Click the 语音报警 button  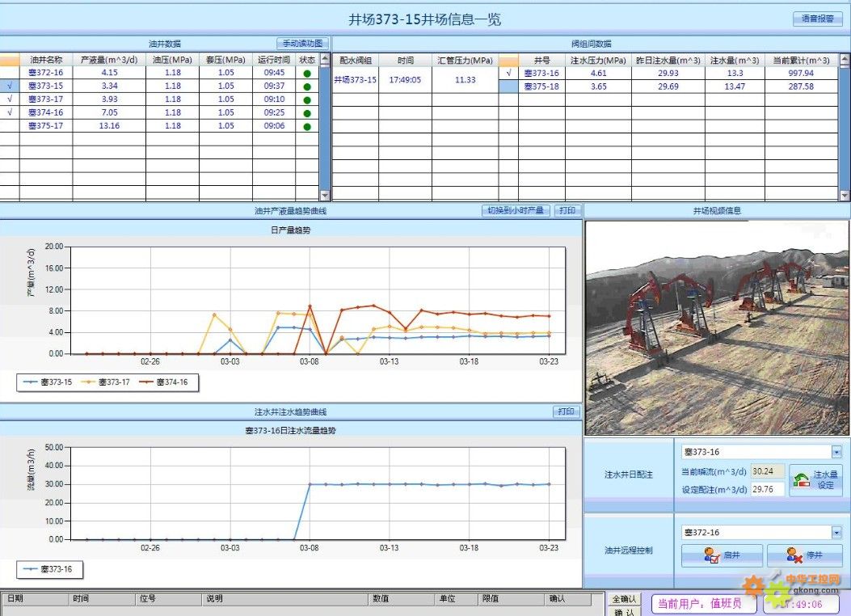coord(817,19)
